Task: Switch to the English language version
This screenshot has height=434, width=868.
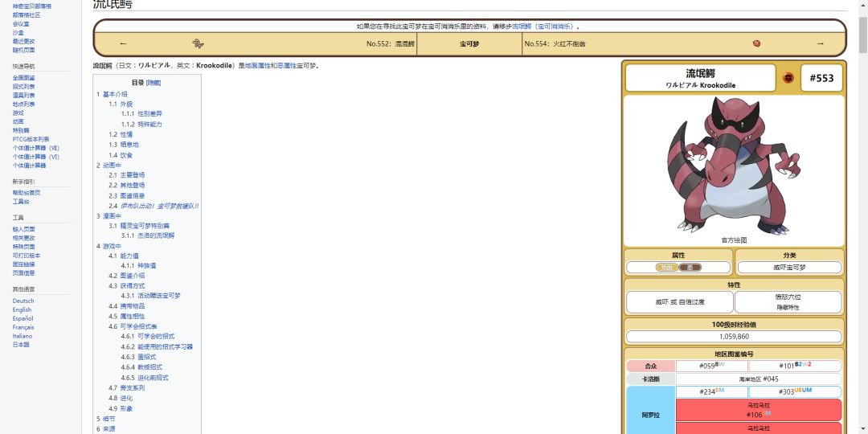Action: 23,309
